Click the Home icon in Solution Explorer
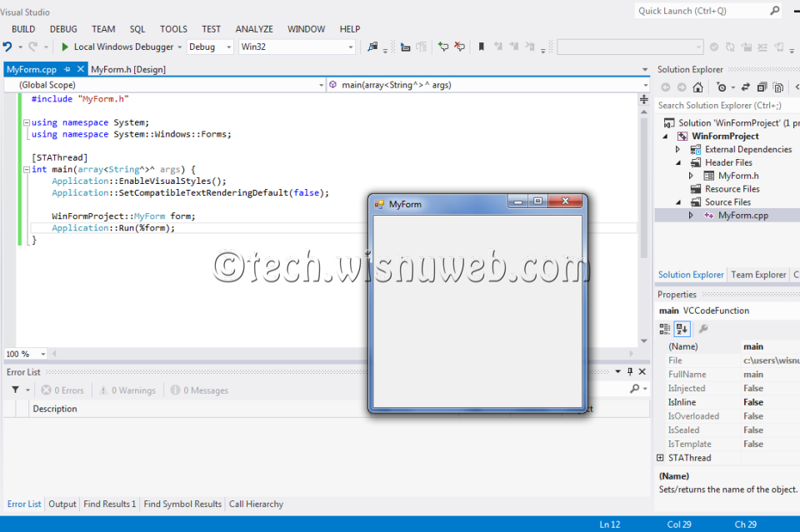Screen dimensions: 800x532 (x=698, y=87)
